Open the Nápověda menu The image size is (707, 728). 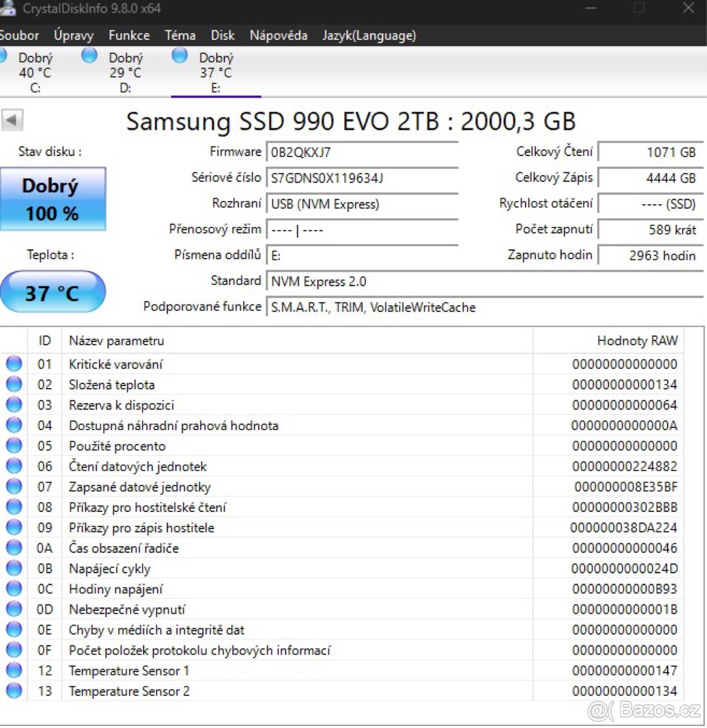[278, 35]
